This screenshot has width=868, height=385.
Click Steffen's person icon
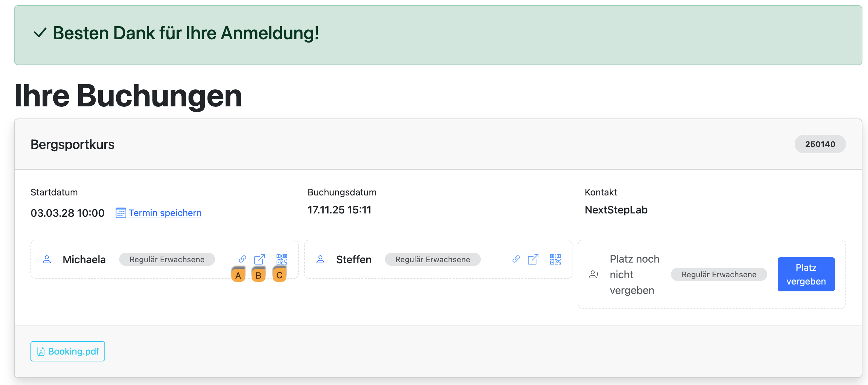point(320,259)
